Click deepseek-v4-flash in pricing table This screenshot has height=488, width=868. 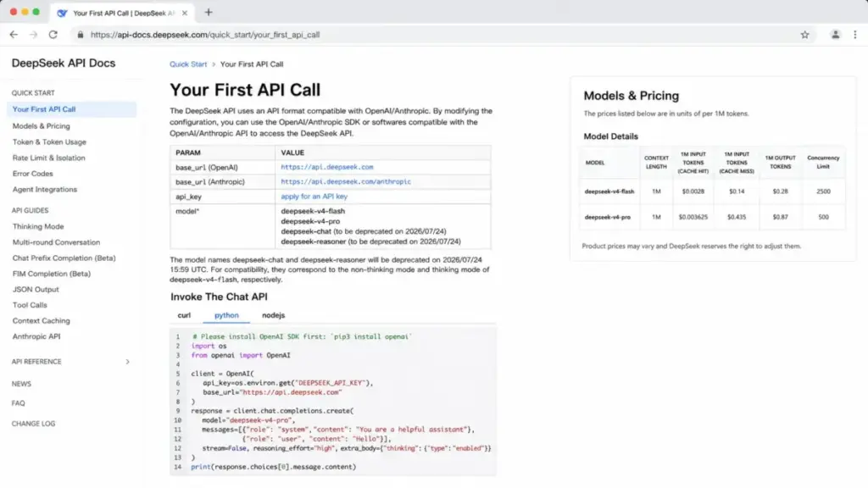[609, 191]
